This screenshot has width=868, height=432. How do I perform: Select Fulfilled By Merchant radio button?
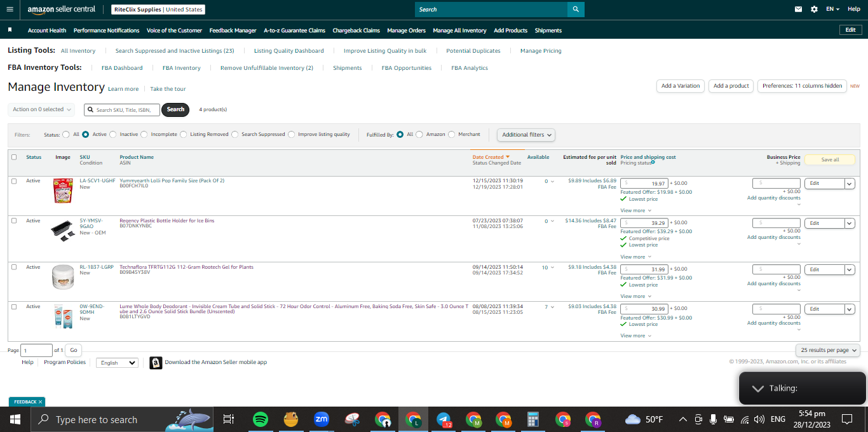pyautogui.click(x=452, y=135)
